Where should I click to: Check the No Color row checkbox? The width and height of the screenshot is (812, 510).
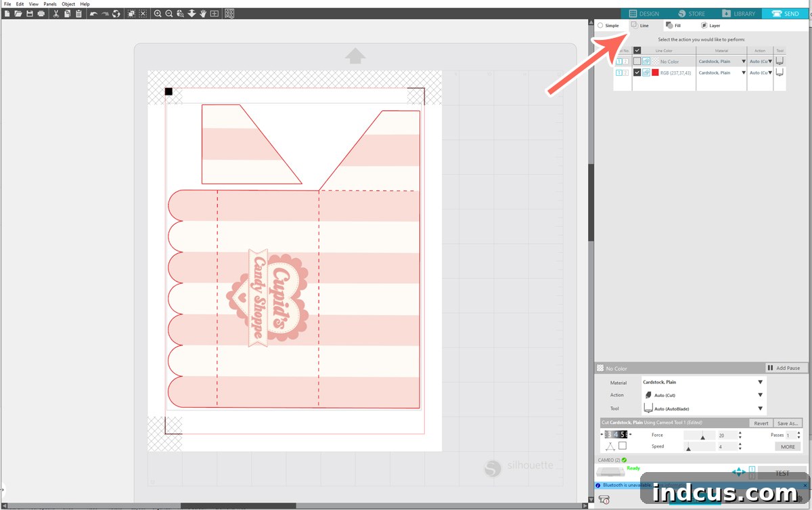[x=637, y=62]
